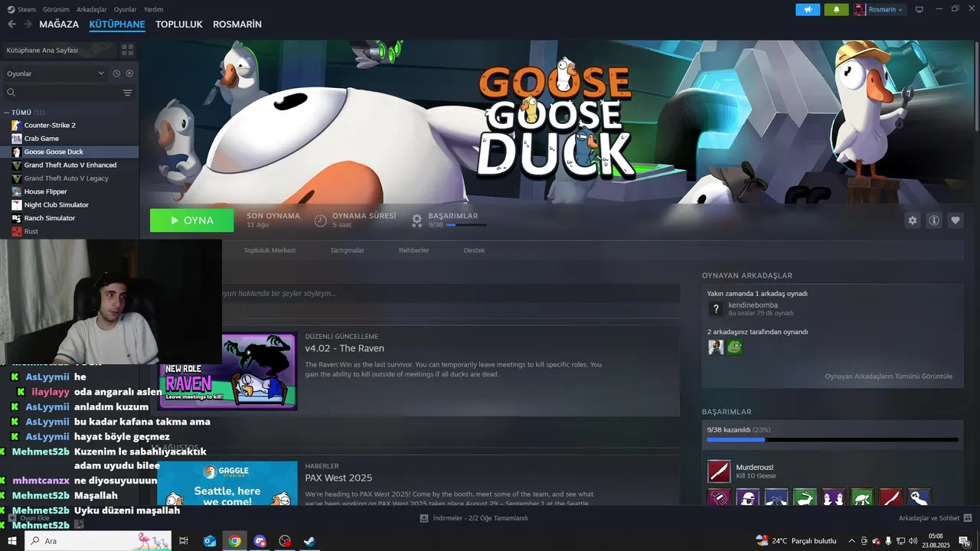980x551 pixels.
Task: Open the MAĞAZA tab
Action: (59, 24)
